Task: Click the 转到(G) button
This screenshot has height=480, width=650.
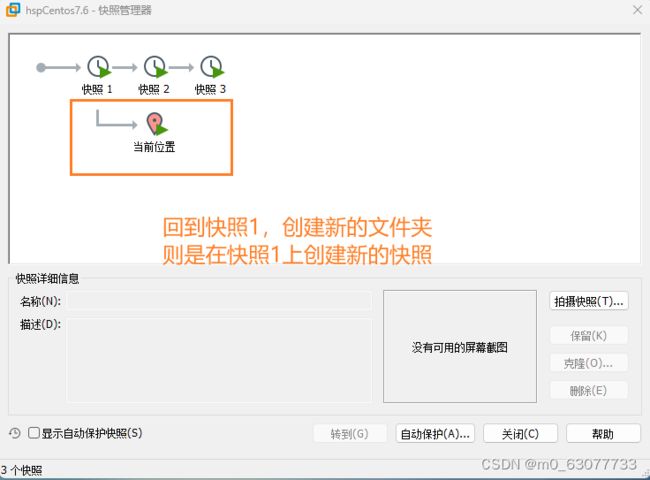Action: point(350,434)
